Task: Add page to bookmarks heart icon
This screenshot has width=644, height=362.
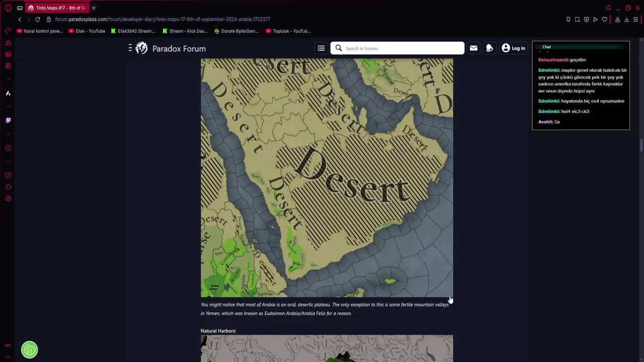Action: (604, 20)
